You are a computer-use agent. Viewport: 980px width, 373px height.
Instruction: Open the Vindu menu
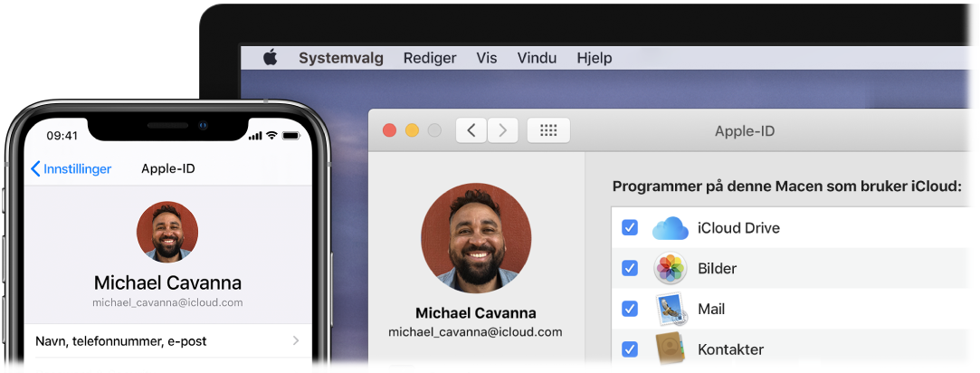point(537,59)
